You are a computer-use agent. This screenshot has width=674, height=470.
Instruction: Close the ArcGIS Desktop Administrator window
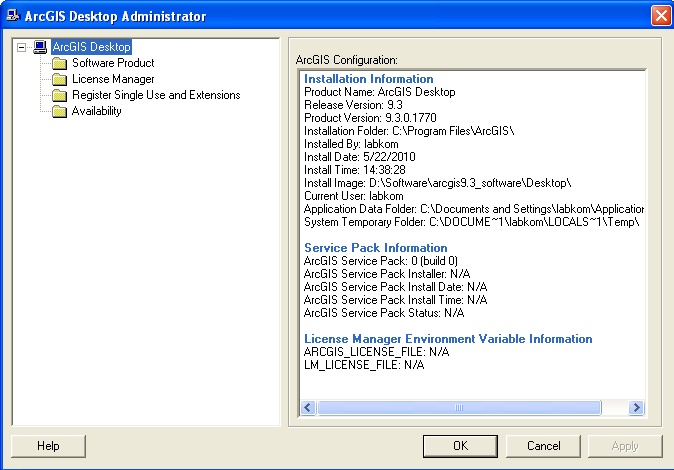coord(661,16)
